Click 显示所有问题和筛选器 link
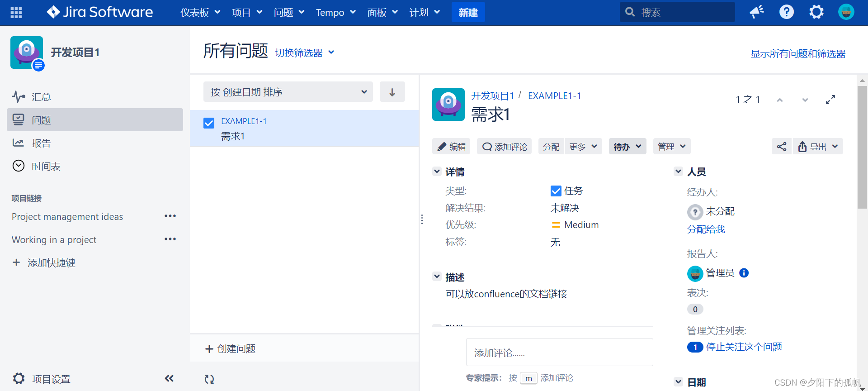Viewport: 868px width, 391px height. point(798,53)
